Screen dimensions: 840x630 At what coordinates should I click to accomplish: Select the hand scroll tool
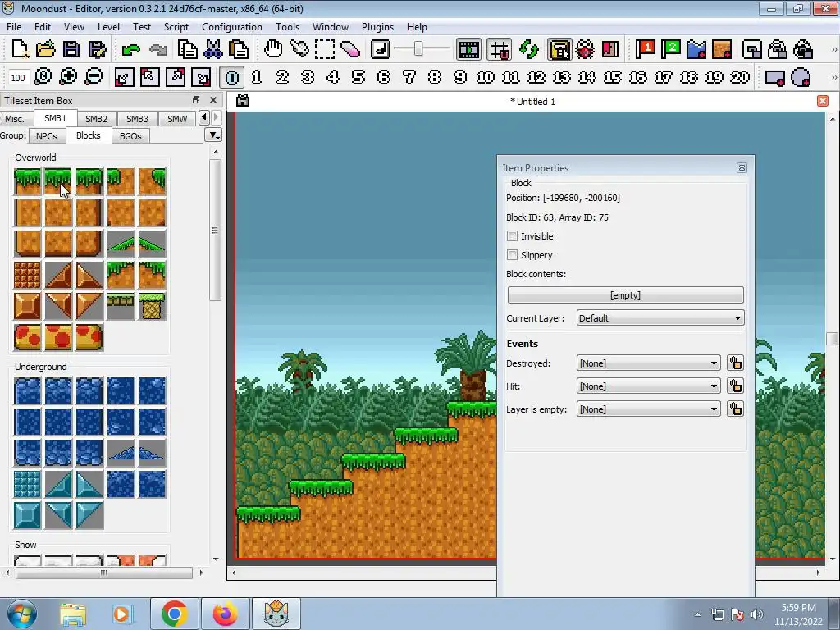coord(273,49)
